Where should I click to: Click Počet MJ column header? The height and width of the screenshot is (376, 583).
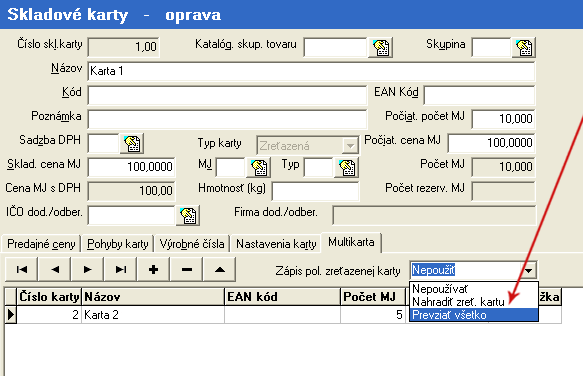[x=373, y=297]
